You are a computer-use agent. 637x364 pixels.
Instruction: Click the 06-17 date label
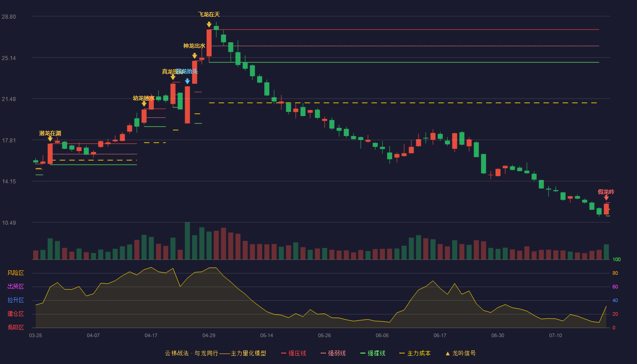click(x=440, y=335)
